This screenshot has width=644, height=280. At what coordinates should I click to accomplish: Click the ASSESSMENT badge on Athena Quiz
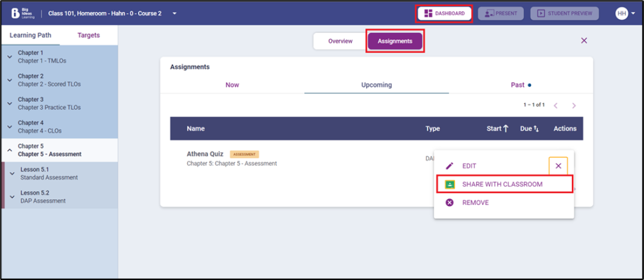click(244, 154)
